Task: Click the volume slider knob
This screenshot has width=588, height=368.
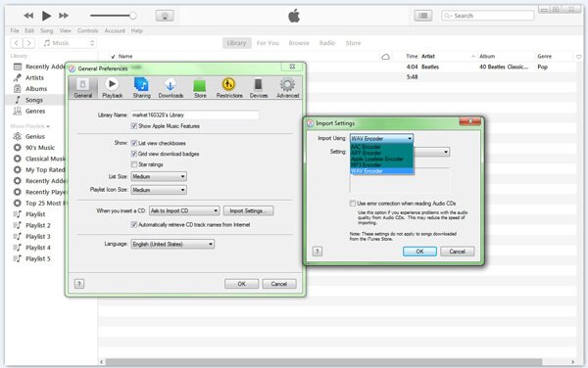Action: [132, 16]
